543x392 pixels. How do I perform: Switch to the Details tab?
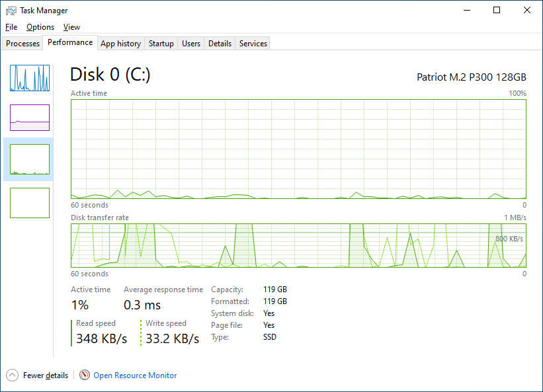220,44
